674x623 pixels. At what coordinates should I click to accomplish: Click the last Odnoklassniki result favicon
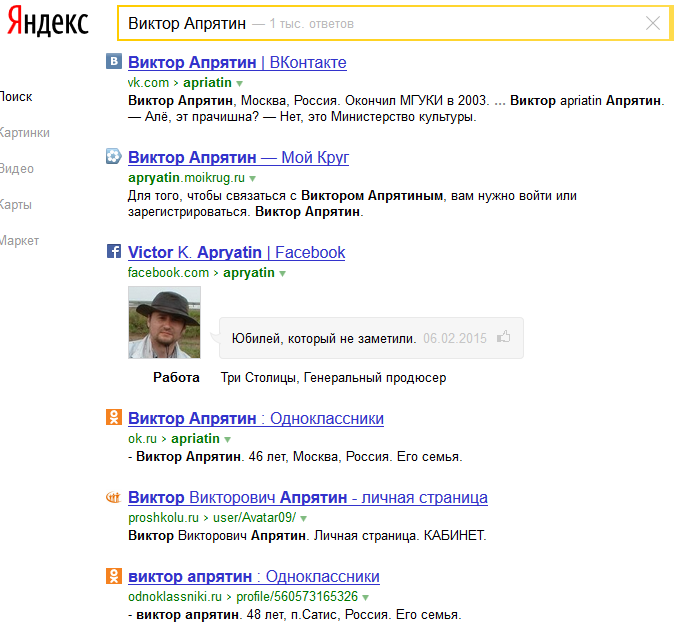point(114,576)
